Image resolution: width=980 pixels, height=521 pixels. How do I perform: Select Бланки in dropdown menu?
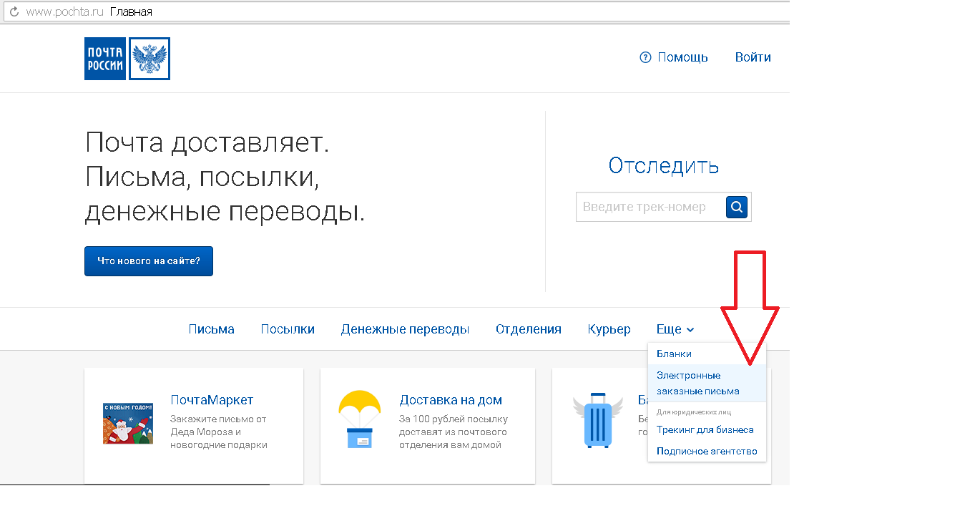707,354
